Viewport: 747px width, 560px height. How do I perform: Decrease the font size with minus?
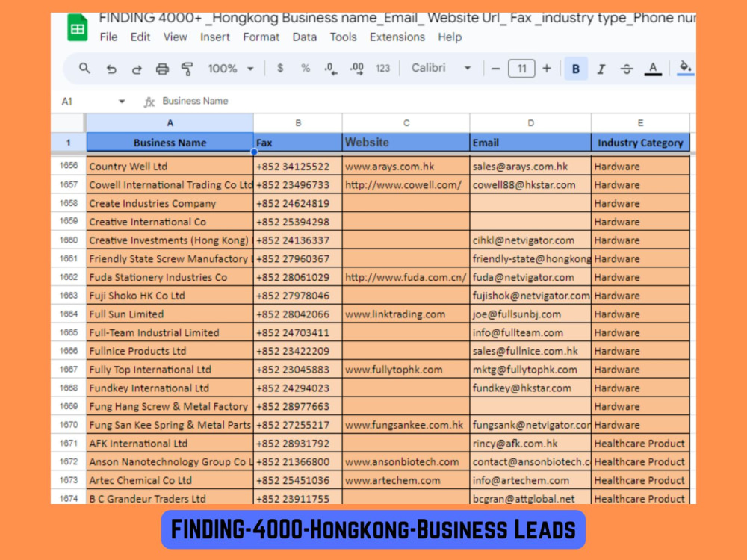pyautogui.click(x=495, y=69)
